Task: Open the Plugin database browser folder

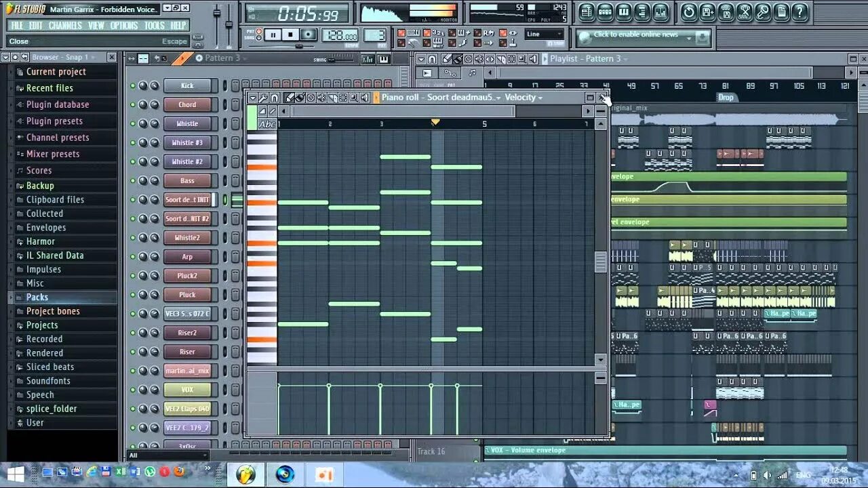Action: (x=58, y=104)
